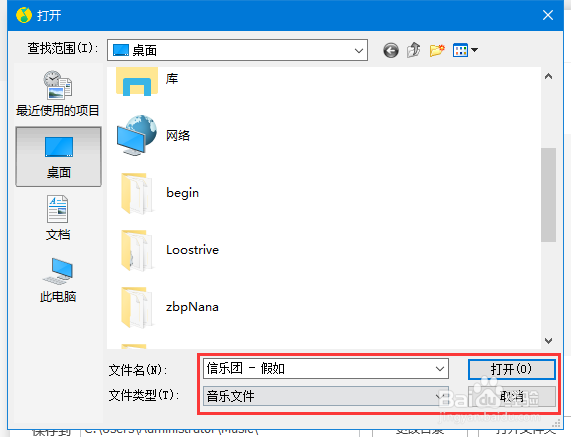Click the 网络 label text
Screen dimensions: 571x437
click(x=178, y=135)
